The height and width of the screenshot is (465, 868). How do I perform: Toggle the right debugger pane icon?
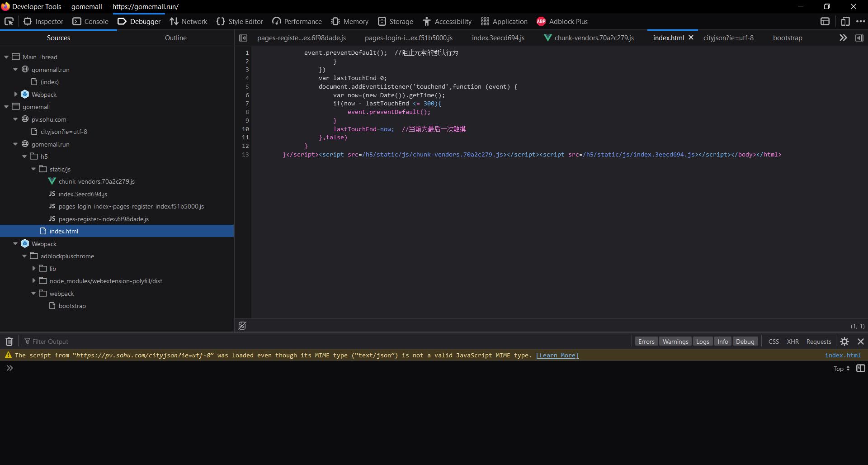(859, 38)
